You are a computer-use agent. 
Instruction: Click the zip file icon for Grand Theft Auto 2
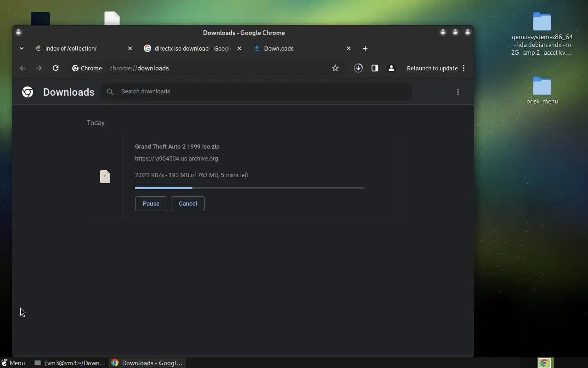(105, 177)
